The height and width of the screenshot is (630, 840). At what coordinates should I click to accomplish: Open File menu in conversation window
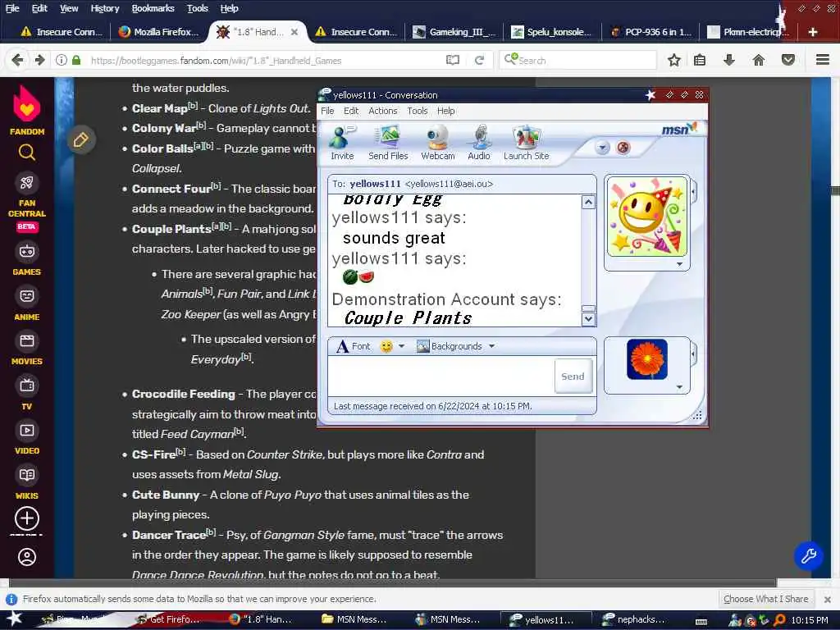(x=327, y=111)
